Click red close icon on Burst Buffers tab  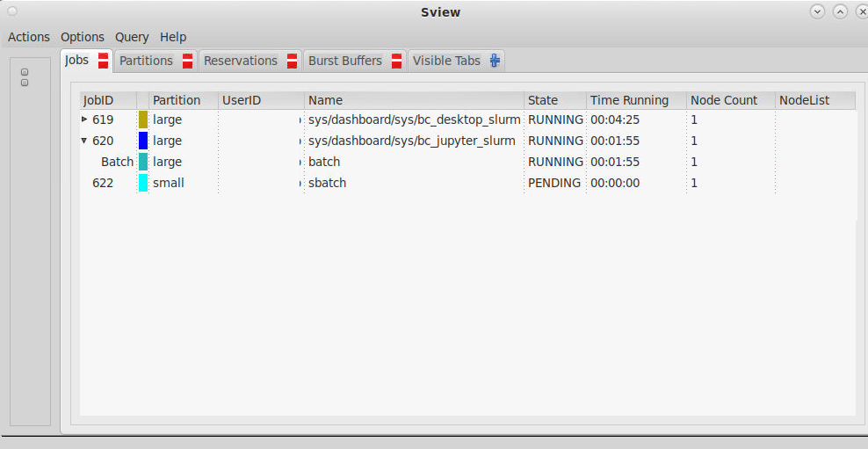(x=396, y=61)
